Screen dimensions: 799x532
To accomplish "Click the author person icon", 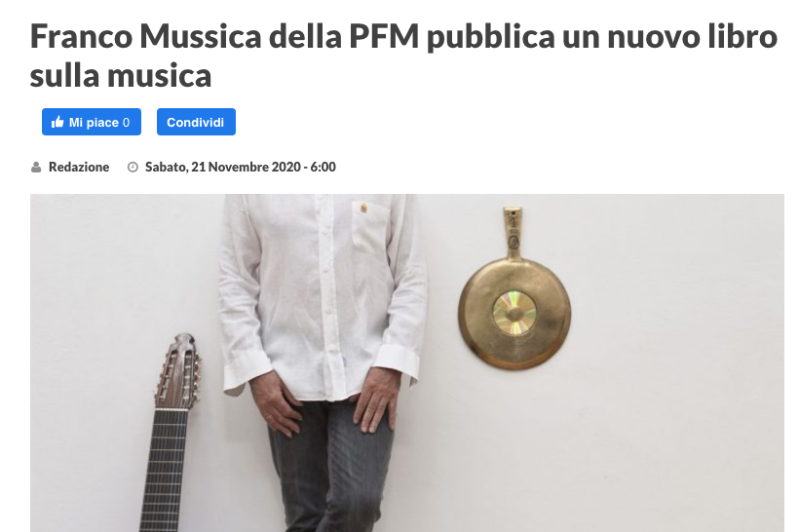I will pyautogui.click(x=36, y=168).
